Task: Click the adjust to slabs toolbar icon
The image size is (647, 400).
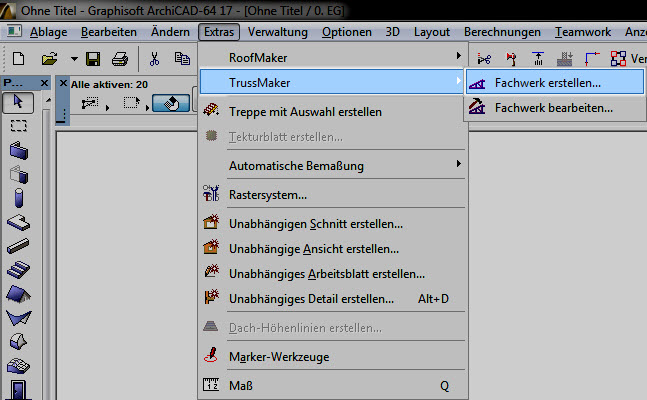Action: click(x=564, y=59)
